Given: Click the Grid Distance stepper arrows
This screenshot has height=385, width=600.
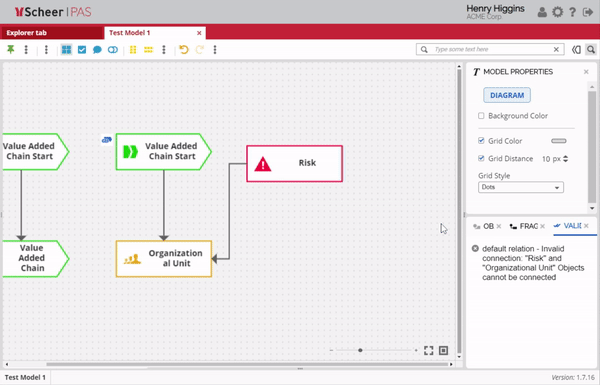Looking at the screenshot, I should (x=566, y=158).
